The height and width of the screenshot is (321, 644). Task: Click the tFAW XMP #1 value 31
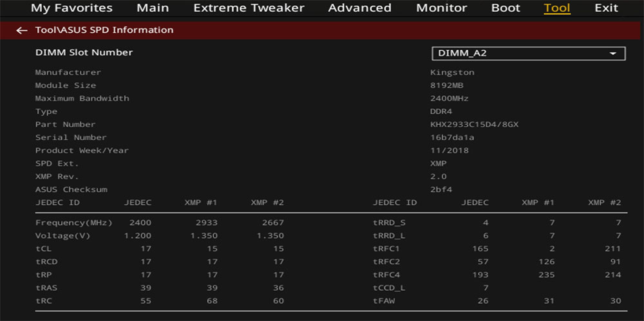(x=549, y=301)
